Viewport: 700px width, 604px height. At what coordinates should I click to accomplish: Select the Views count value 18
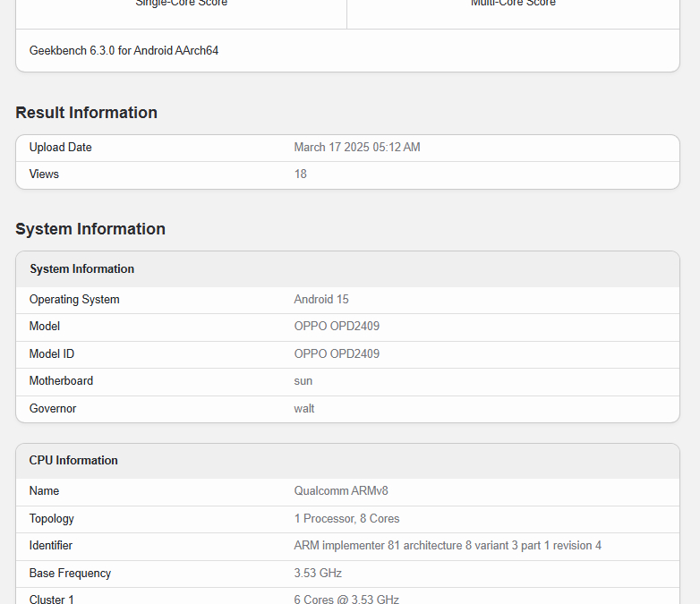coord(300,174)
